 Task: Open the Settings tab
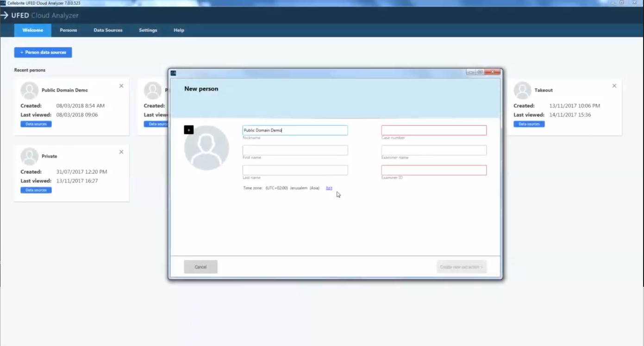(148, 30)
